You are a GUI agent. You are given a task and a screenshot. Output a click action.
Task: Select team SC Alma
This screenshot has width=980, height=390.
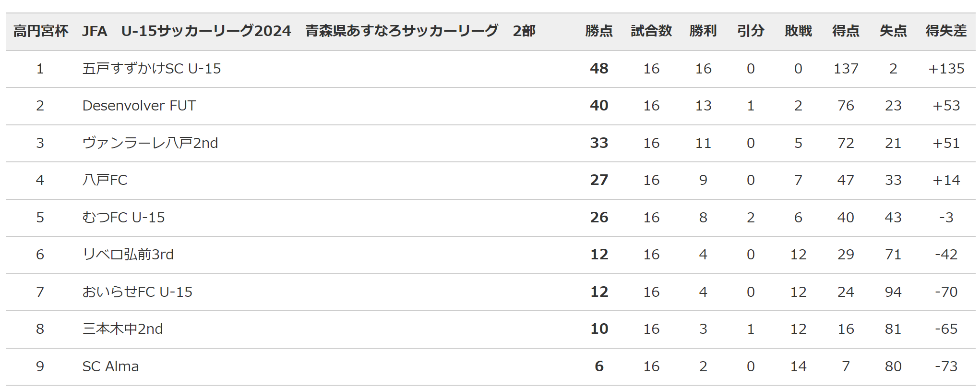point(110,366)
